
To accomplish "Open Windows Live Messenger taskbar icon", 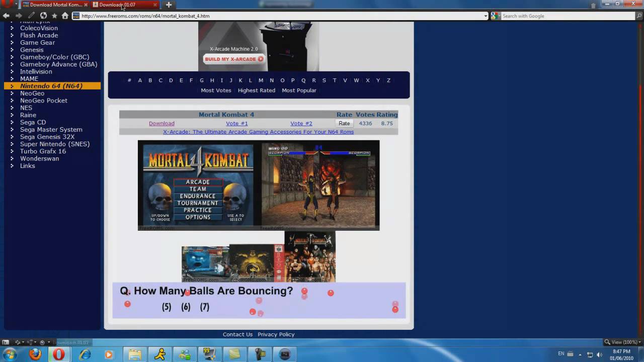I will [185, 354].
